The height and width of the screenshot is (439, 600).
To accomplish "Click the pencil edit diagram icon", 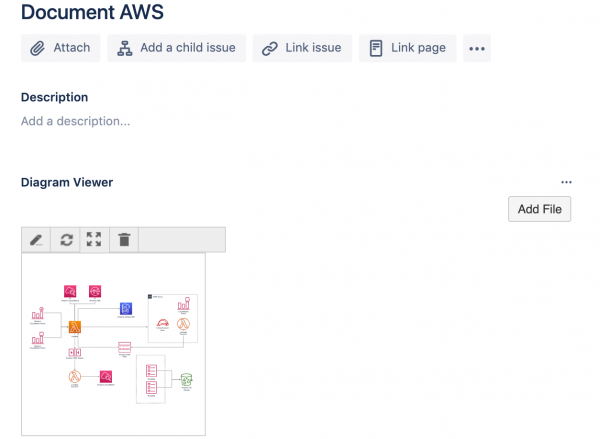I will click(x=36, y=240).
